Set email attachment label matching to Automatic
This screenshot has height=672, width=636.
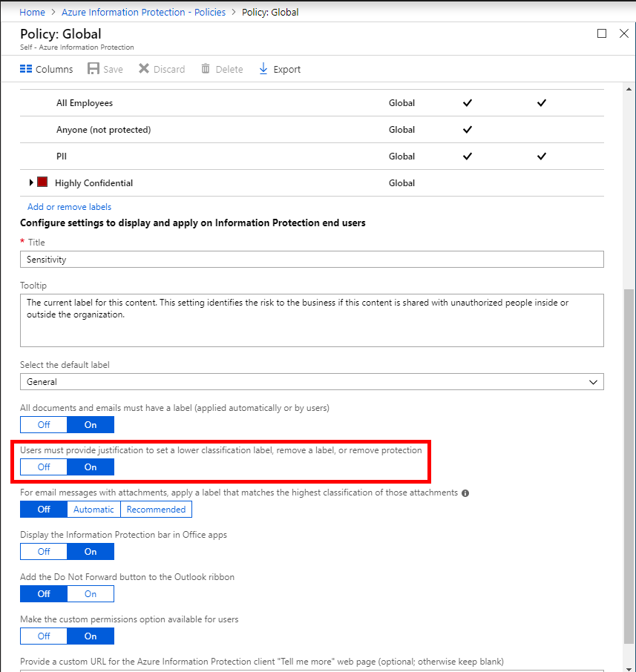tap(94, 509)
